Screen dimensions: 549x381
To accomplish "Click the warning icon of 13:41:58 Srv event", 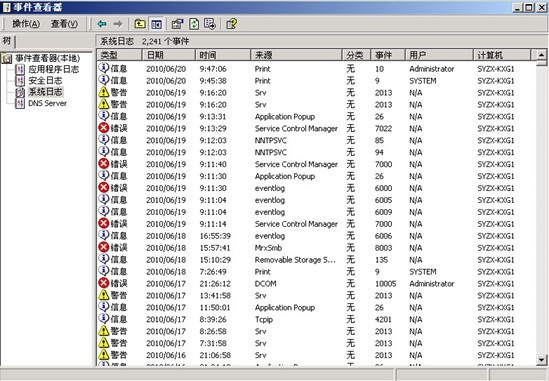I will (x=104, y=295).
